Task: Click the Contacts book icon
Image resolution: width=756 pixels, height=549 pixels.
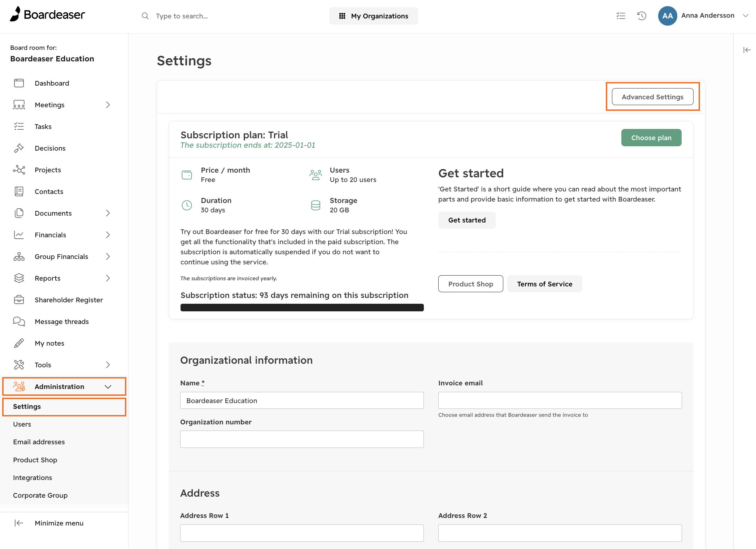Action: (19, 191)
